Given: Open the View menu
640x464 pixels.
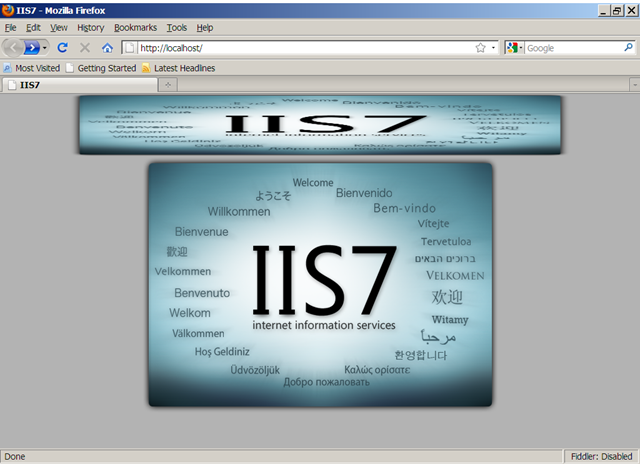Looking at the screenshot, I should [x=59, y=27].
